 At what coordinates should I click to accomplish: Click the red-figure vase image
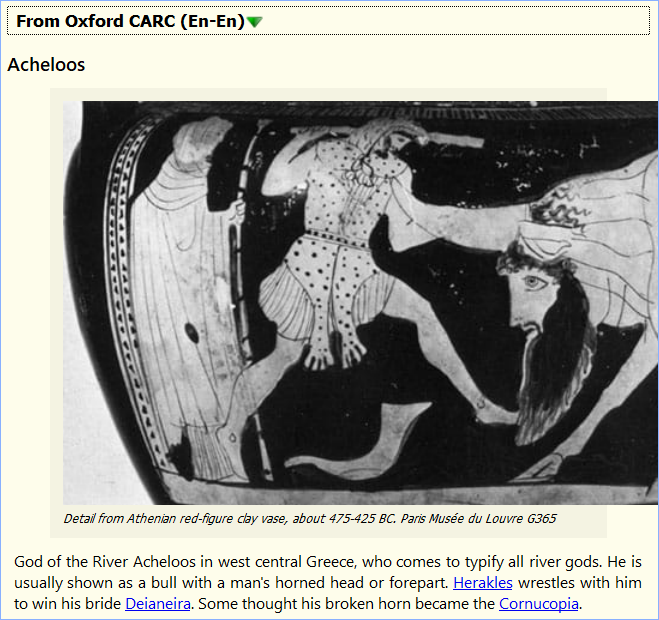coord(360,302)
